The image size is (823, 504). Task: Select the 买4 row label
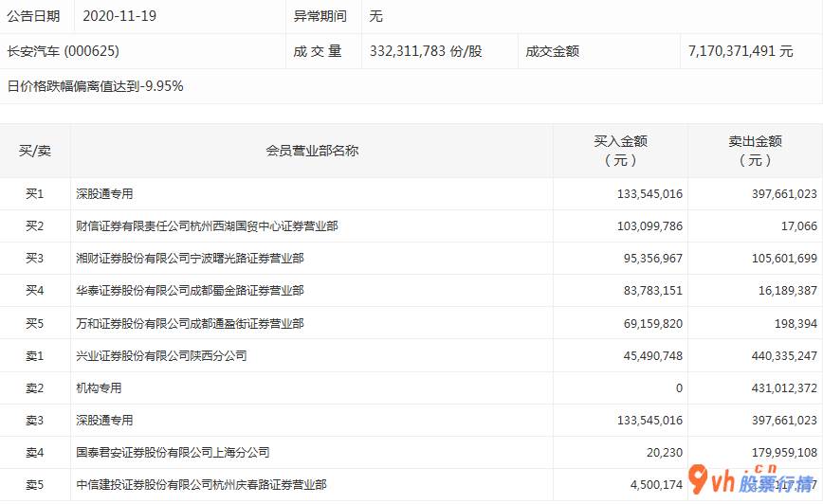[x=35, y=291]
